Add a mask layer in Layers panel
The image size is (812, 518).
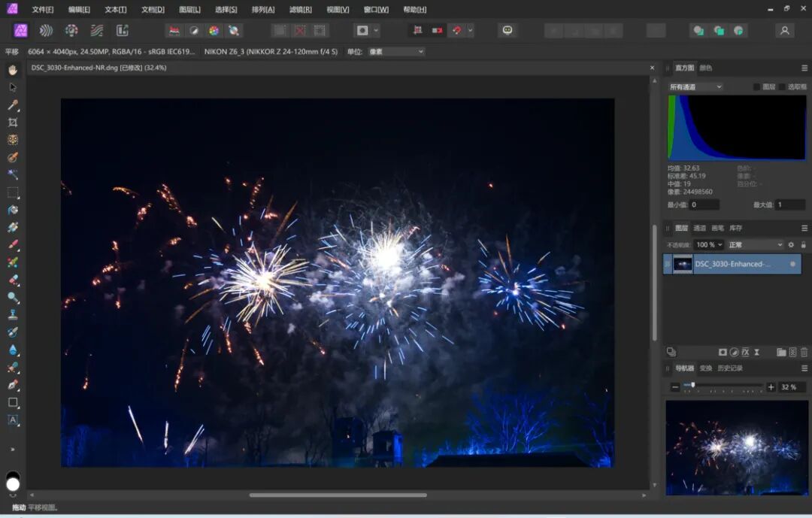coord(723,353)
